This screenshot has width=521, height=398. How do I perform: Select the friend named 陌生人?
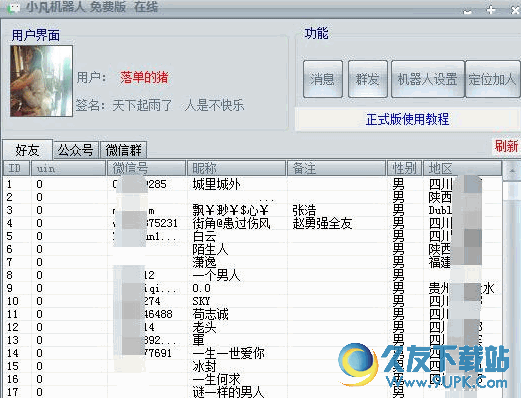[x=210, y=249]
